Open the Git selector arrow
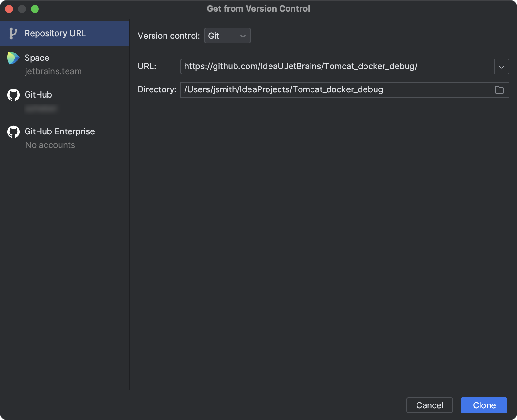The width and height of the screenshot is (517, 420). (243, 36)
